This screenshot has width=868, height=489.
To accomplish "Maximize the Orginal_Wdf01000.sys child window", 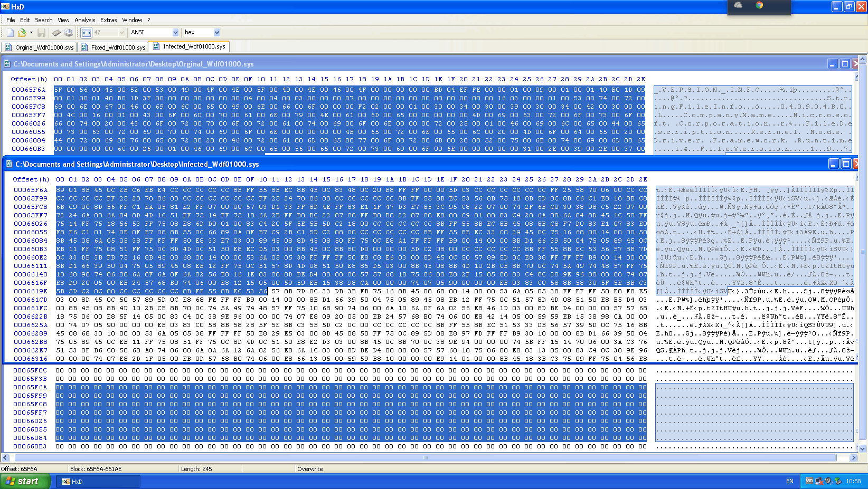I will (x=845, y=64).
